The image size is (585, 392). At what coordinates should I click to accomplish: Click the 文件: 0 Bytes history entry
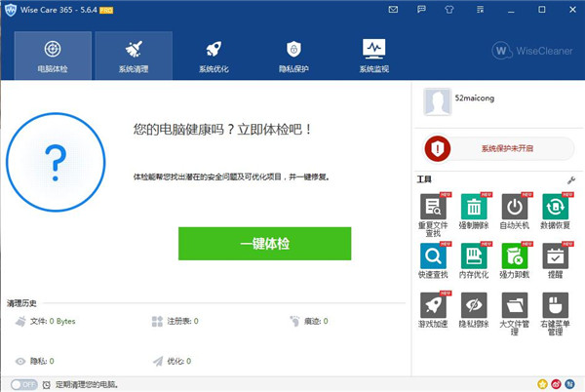click(45, 321)
